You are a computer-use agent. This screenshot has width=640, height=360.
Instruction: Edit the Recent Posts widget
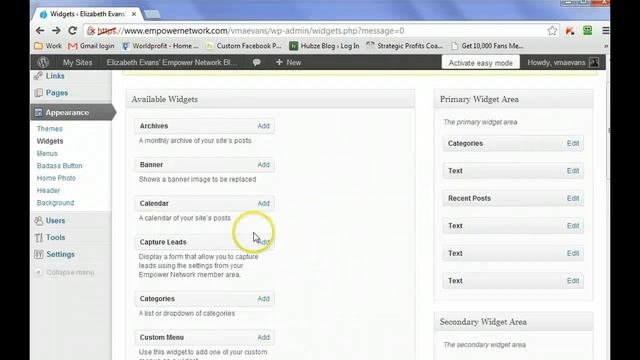(x=573, y=198)
